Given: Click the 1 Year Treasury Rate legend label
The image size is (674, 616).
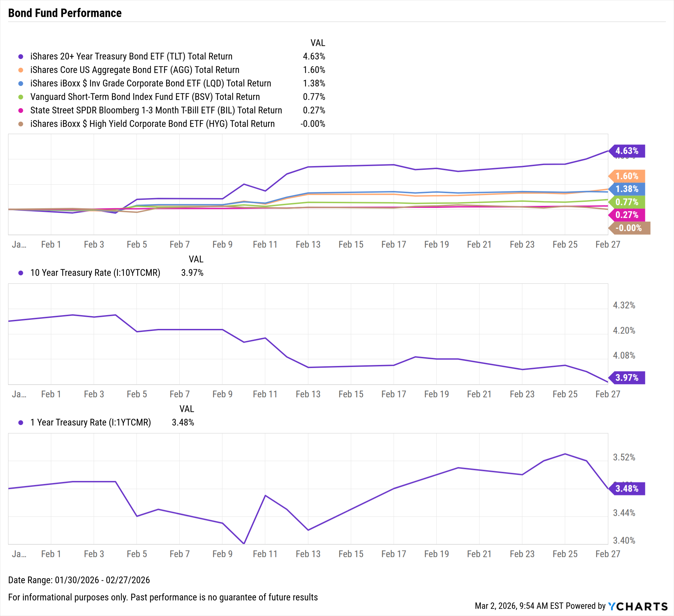Looking at the screenshot, I should [x=90, y=422].
